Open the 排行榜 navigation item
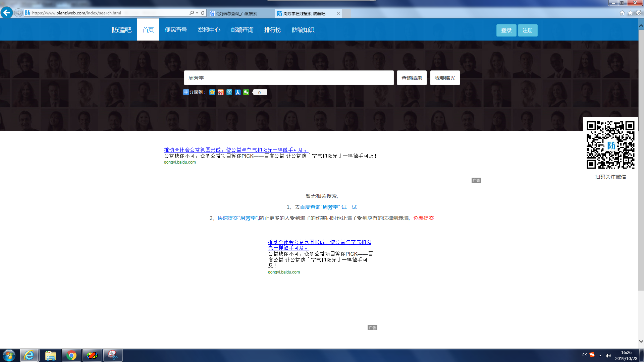This screenshot has width=644, height=362. (x=272, y=30)
